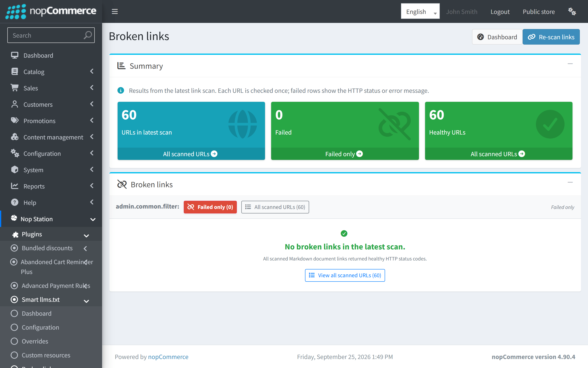Click the Configuration gears icon in sidebar
The height and width of the screenshot is (368, 588).
(x=14, y=153)
